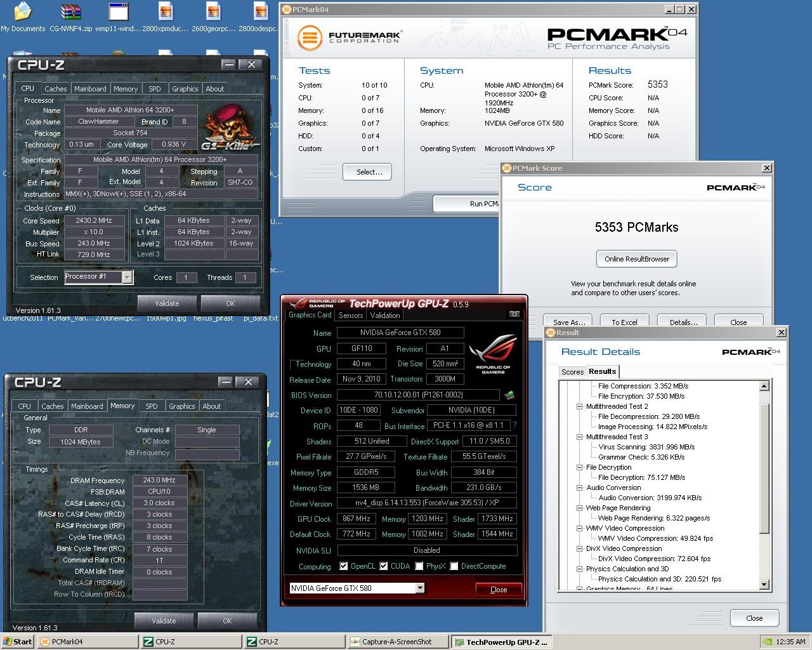Open the Windows Start button
This screenshot has width=812, height=650.
(18, 642)
